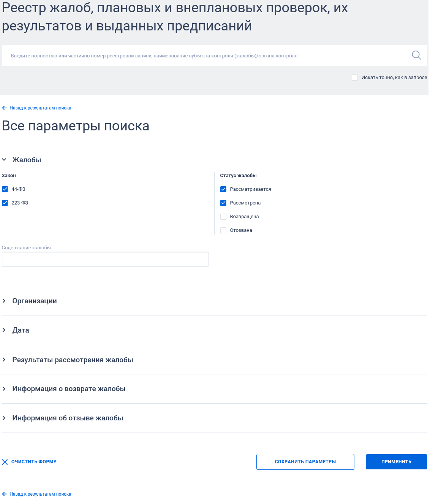Click the Очистить форму link
This screenshot has width=430, height=504.
coord(34,462)
